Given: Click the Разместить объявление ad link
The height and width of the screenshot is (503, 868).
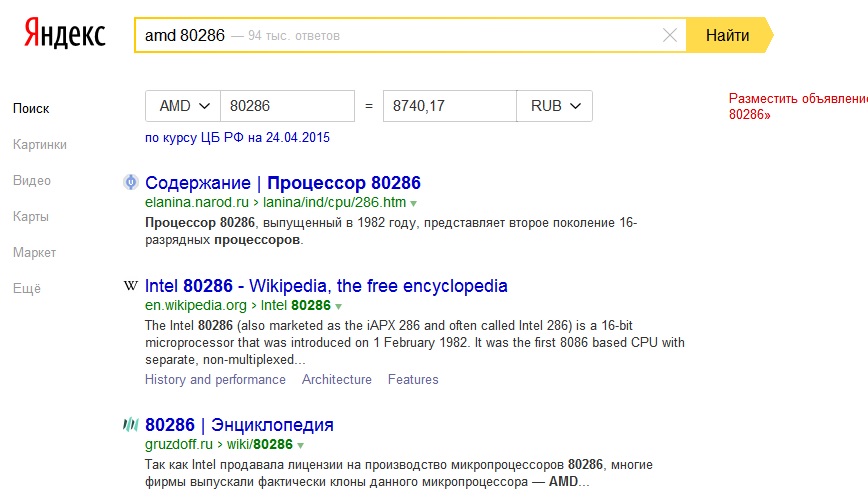Looking at the screenshot, I should (x=798, y=106).
